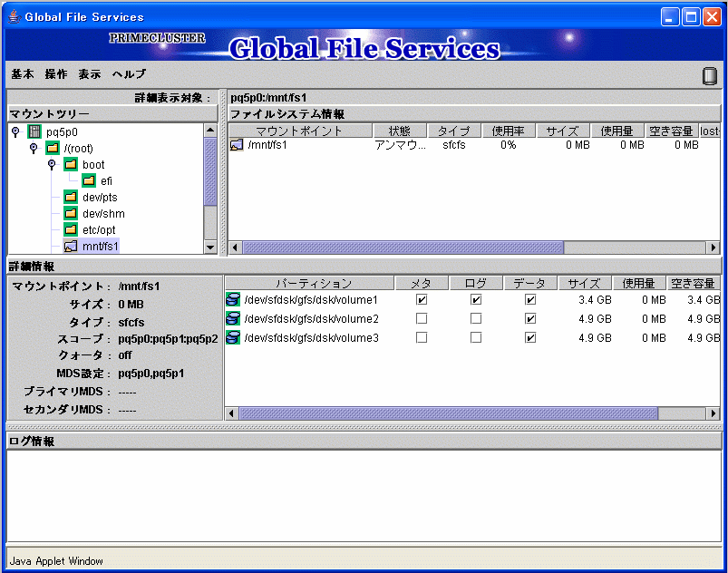728x573 pixels.
Task: Toggle ログ checkbox for volume3
Action: [x=476, y=337]
